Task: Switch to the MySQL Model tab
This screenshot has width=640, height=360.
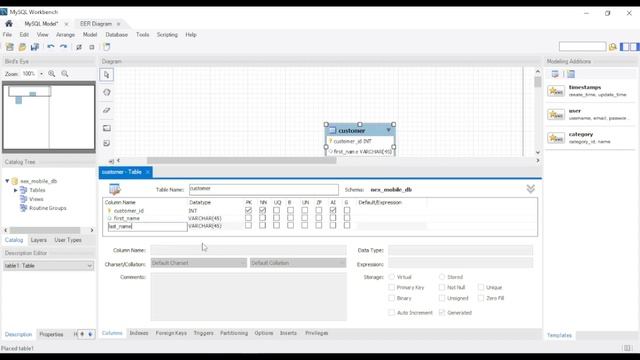Action: [x=41, y=24]
